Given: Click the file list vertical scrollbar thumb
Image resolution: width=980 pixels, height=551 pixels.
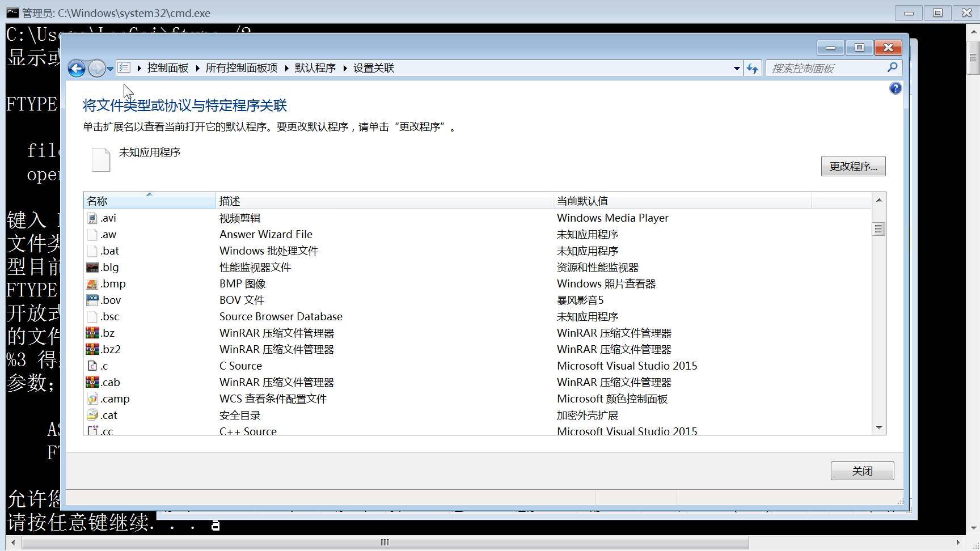Looking at the screenshot, I should tap(879, 229).
